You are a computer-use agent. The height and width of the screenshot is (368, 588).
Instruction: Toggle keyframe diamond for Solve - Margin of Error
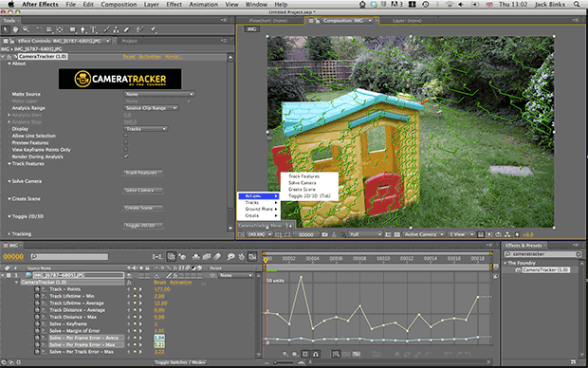tap(135, 331)
